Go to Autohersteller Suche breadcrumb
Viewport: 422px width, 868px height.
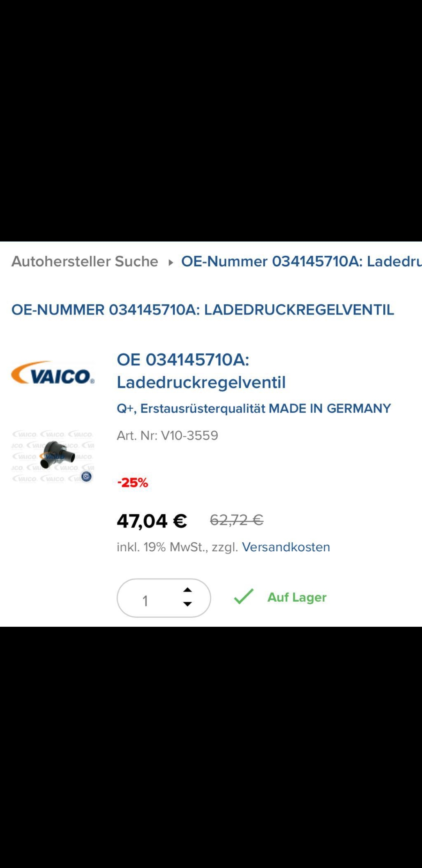point(85,261)
